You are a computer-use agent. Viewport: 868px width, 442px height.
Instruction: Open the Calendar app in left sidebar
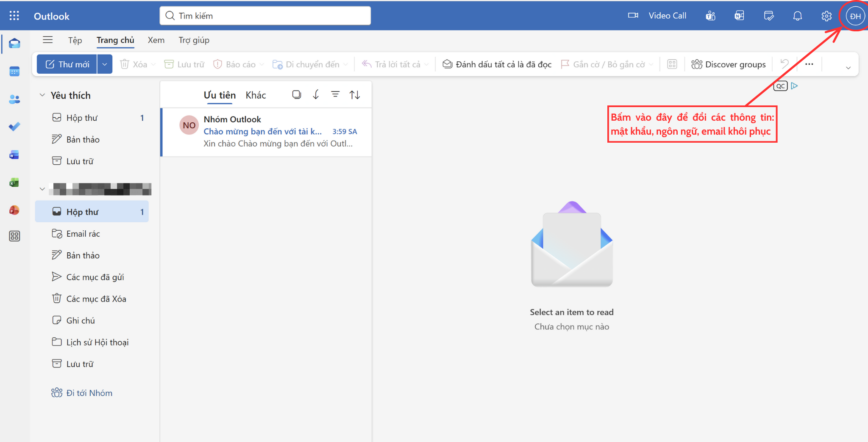(14, 72)
